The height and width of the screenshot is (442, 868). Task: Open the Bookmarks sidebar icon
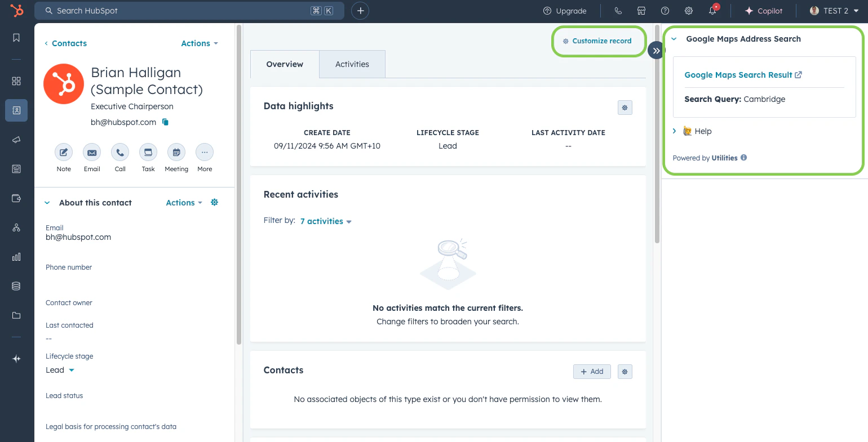pyautogui.click(x=16, y=38)
